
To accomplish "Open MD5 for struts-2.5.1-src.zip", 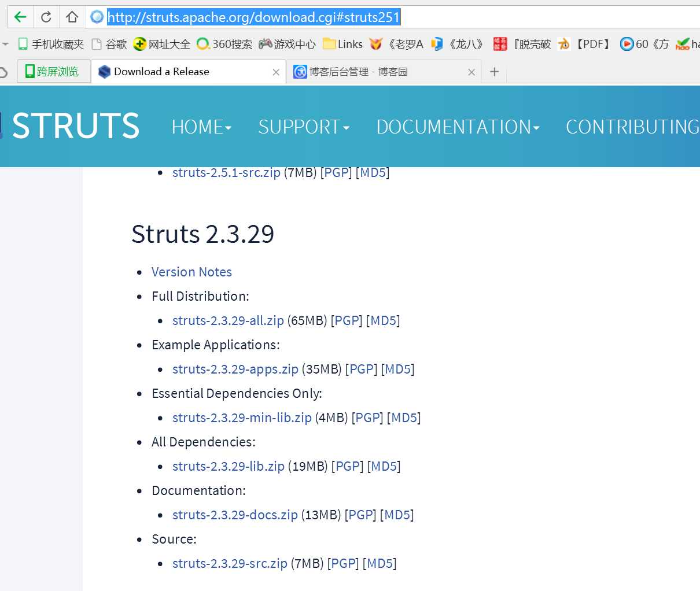I will pos(373,172).
